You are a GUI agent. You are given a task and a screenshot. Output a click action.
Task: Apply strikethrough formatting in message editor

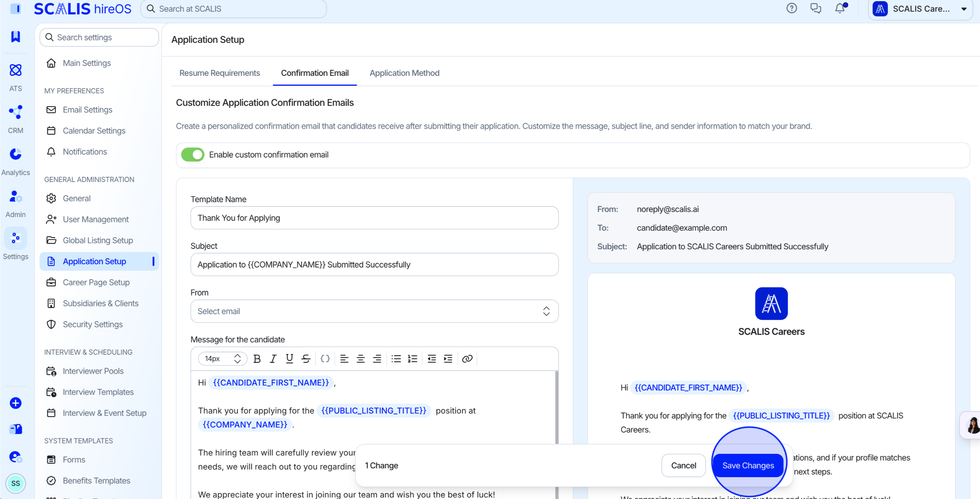[x=306, y=359]
